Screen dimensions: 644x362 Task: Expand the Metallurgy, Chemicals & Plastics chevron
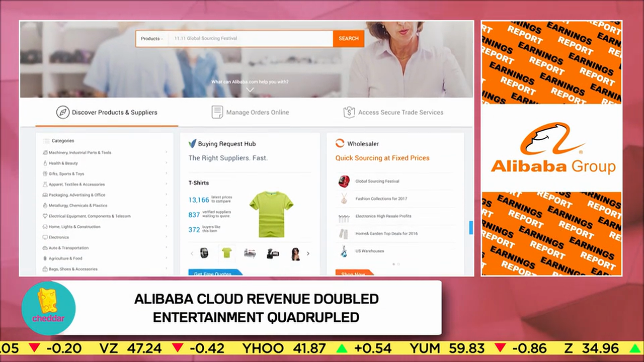coord(167,205)
